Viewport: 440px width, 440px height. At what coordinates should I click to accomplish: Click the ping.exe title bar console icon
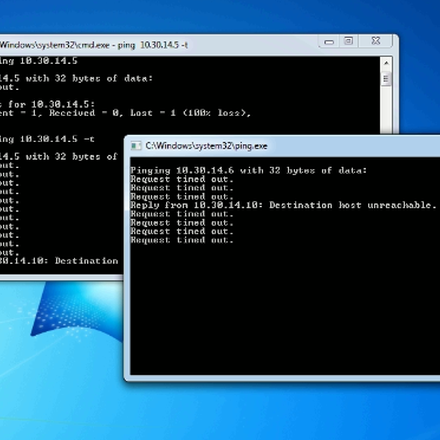pos(136,146)
